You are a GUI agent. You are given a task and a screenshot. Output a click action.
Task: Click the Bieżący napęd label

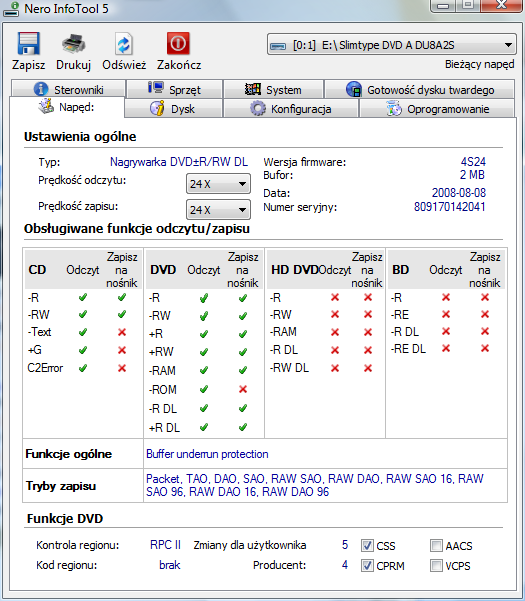click(480, 64)
